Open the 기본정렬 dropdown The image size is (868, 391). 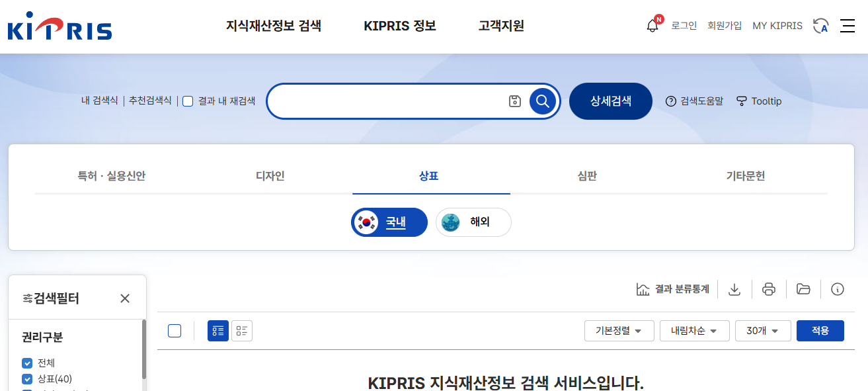pos(619,331)
